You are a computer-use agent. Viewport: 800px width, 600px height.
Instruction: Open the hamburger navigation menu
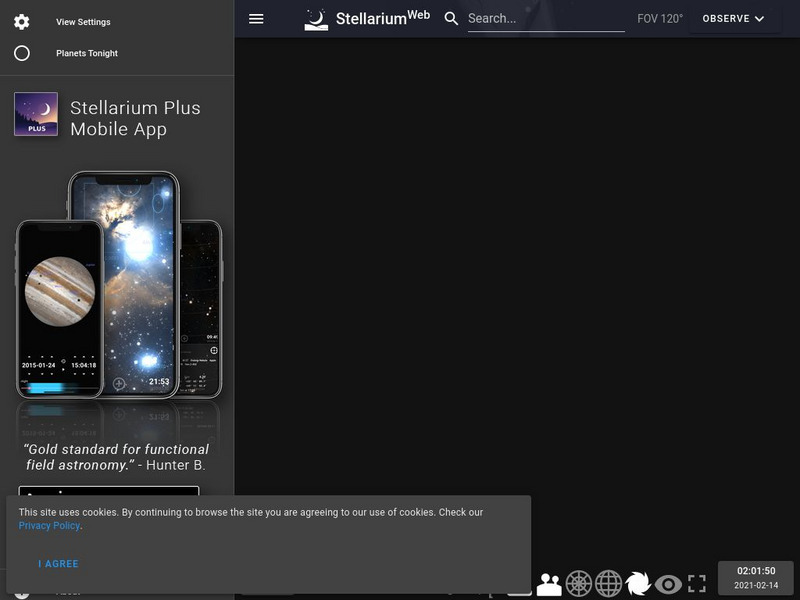(256, 18)
